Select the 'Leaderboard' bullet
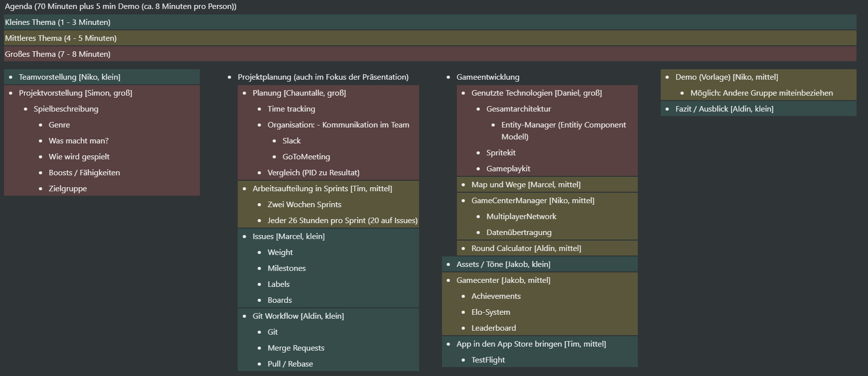The width and height of the screenshot is (868, 376). [x=494, y=328]
